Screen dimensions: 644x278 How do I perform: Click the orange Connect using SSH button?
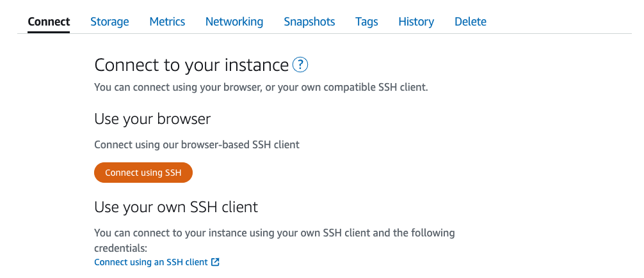tap(143, 173)
